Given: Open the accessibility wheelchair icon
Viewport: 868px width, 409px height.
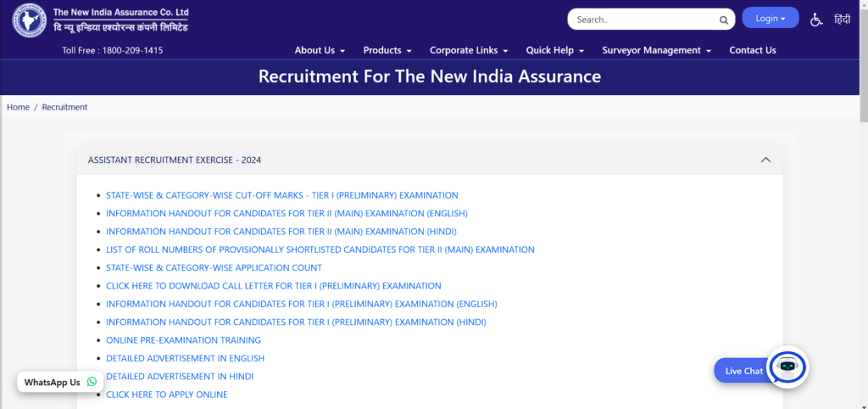Looking at the screenshot, I should coord(816,20).
